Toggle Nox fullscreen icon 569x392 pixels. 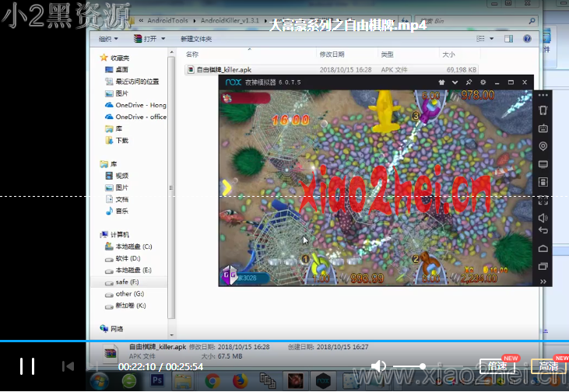(543, 200)
